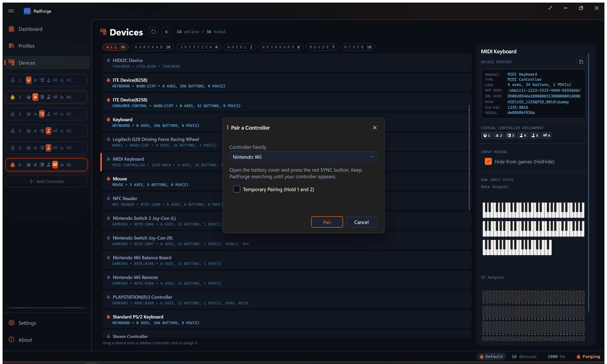Click virtual controller assignment chip 2 (PlayStation)
The image size is (607, 364).
pyautogui.click(x=498, y=136)
